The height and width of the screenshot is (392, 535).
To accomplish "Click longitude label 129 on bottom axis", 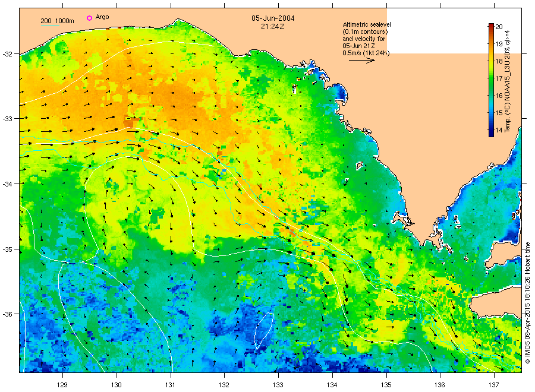I will [62, 385].
